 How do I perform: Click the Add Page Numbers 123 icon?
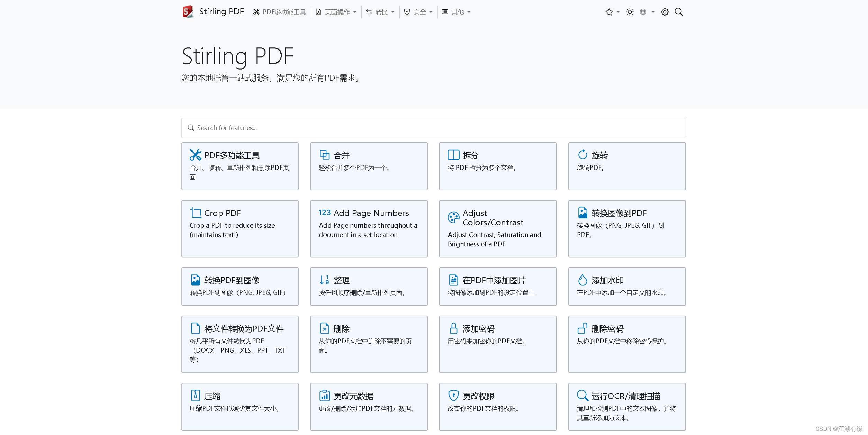click(325, 212)
